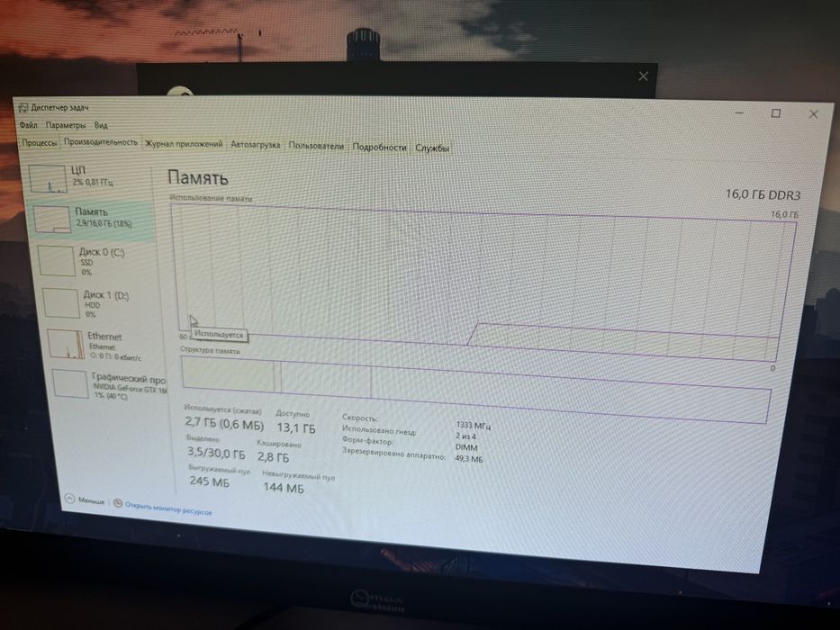Click the 16,0 ГБ DDR3 label
Viewport: 840px width, 630px height.
pos(763,195)
